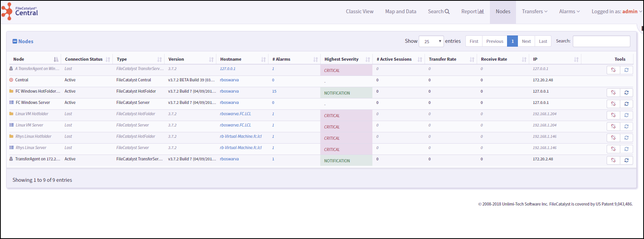Refresh the Linux VM Server node
Image resolution: width=644 pixels, height=239 pixels.
(x=626, y=127)
